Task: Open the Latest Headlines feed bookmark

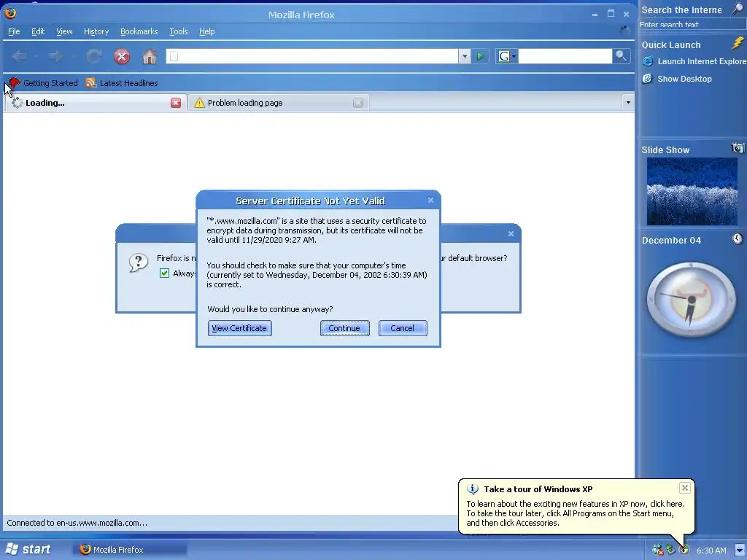Action: click(x=122, y=83)
